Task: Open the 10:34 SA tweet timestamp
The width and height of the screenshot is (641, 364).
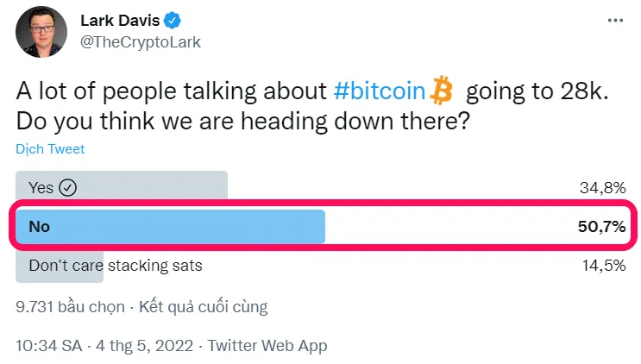Action: (49, 346)
